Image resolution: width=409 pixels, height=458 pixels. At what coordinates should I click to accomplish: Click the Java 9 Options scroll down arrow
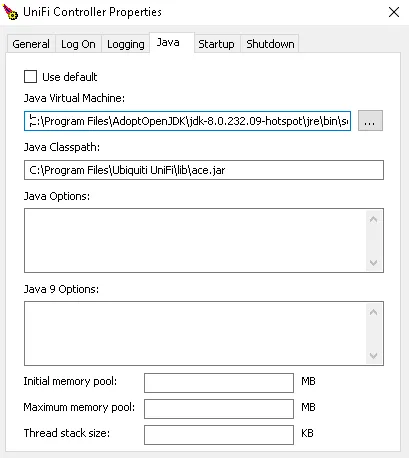373,356
